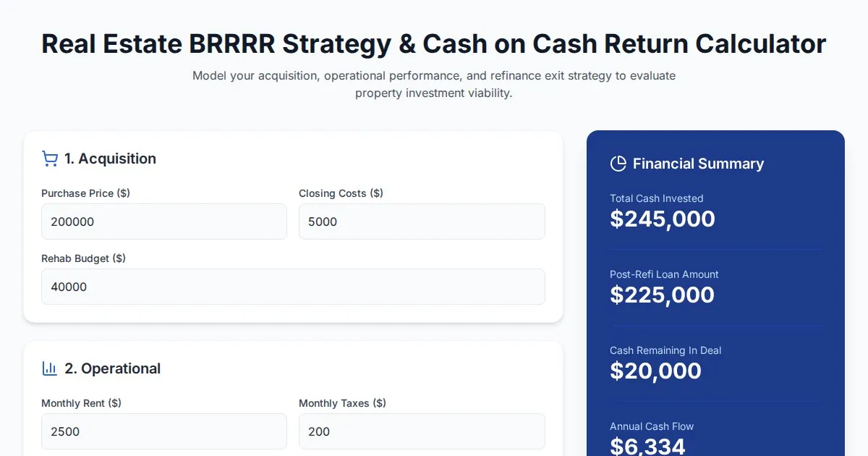Activate the Monthly Rent input box
The image size is (868, 456).
click(164, 431)
